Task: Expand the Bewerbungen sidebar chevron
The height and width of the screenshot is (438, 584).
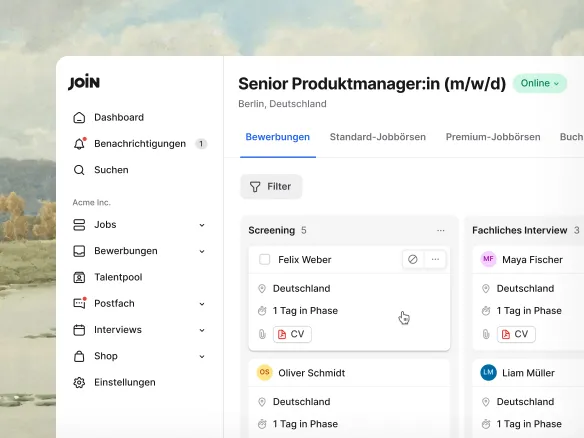Action: pyautogui.click(x=202, y=251)
